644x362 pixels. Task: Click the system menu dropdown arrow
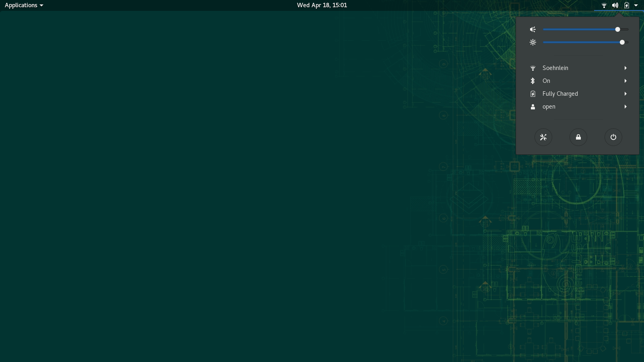pos(636,5)
